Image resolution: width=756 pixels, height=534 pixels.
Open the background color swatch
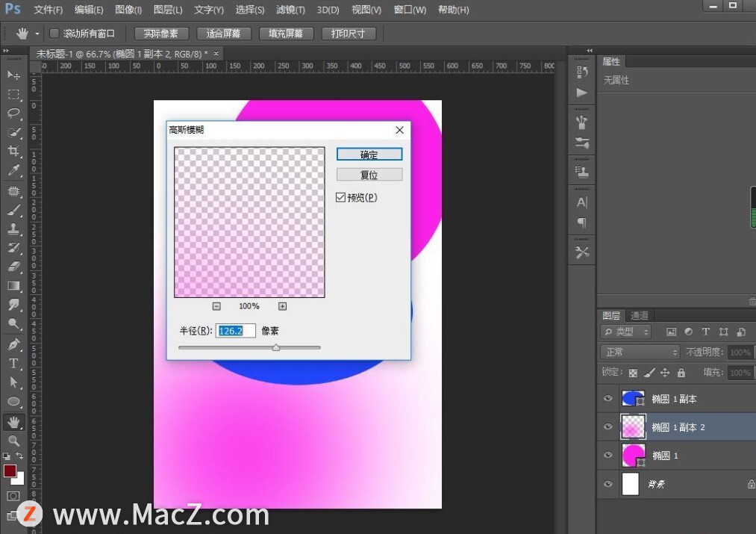click(x=19, y=479)
